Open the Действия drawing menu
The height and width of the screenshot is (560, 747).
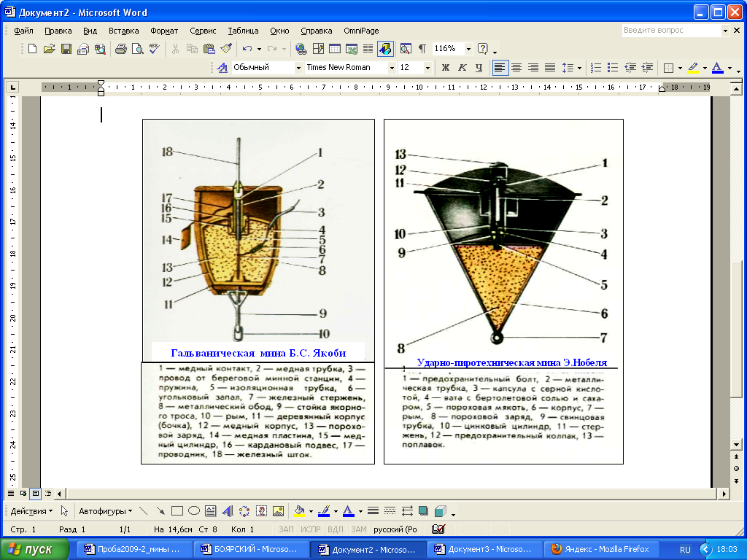tap(31, 511)
